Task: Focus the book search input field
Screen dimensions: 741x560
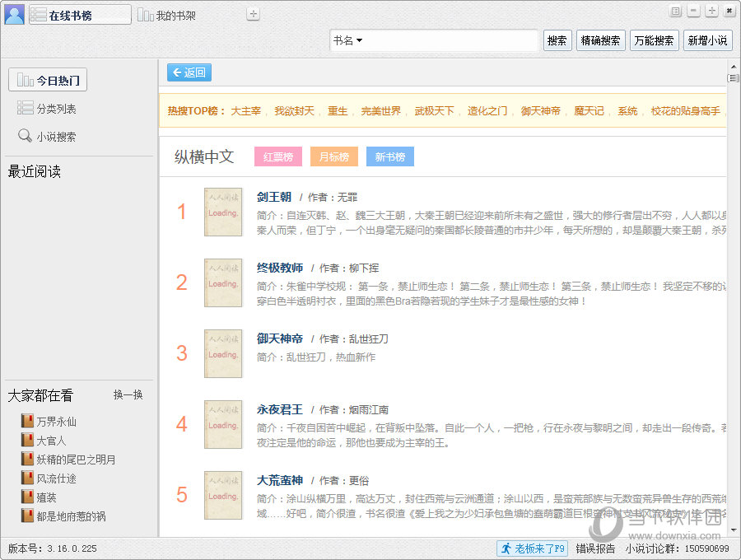Action: tap(451, 40)
